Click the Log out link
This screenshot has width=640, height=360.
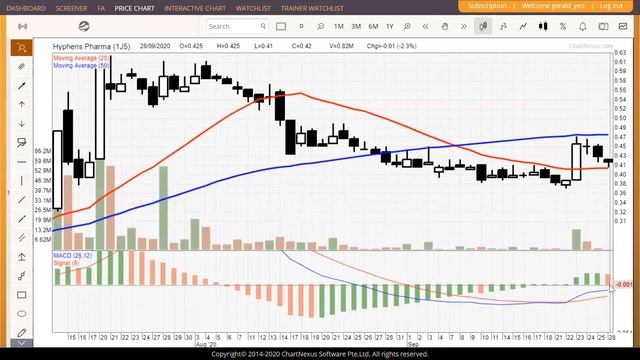(611, 6)
